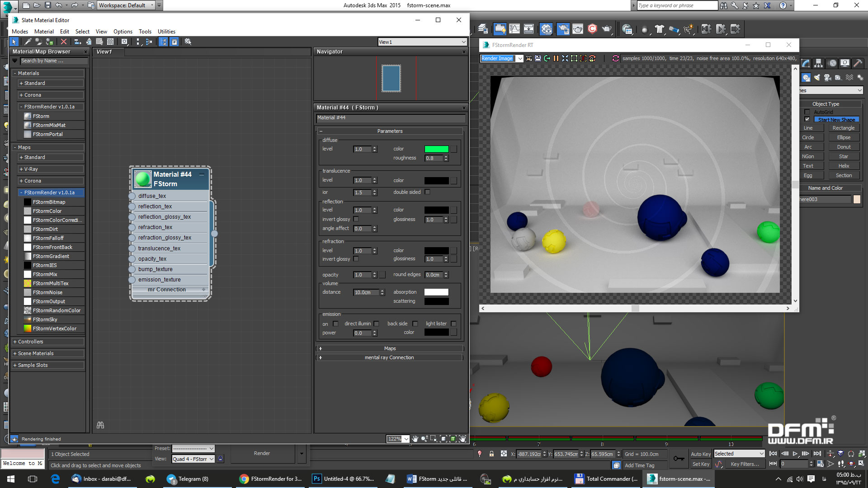
Task: Enable AutoGrid checkbox
Action: click(807, 112)
